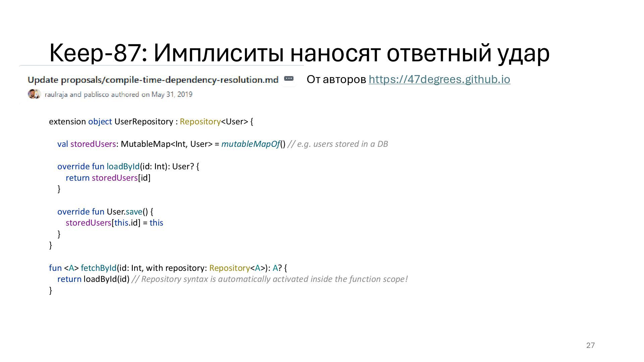
Task: Click the 'extension object UserRepository' code line
Action: click(x=151, y=122)
